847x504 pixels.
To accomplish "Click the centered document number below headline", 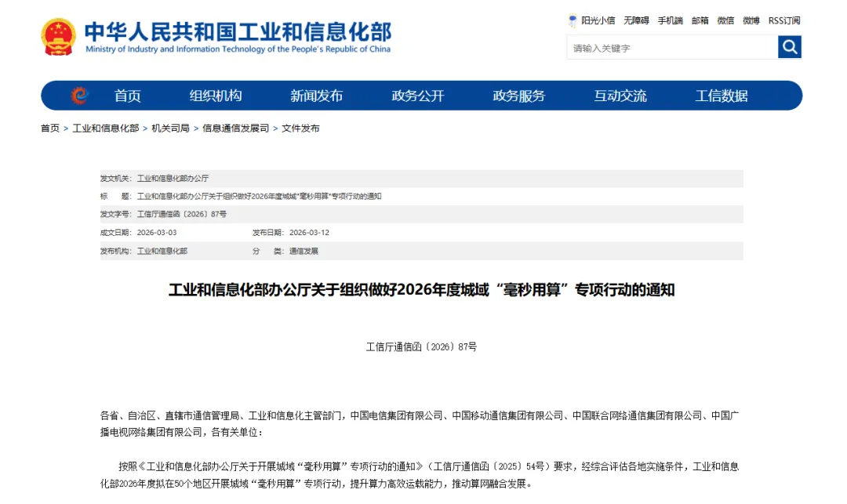I will tap(422, 346).
